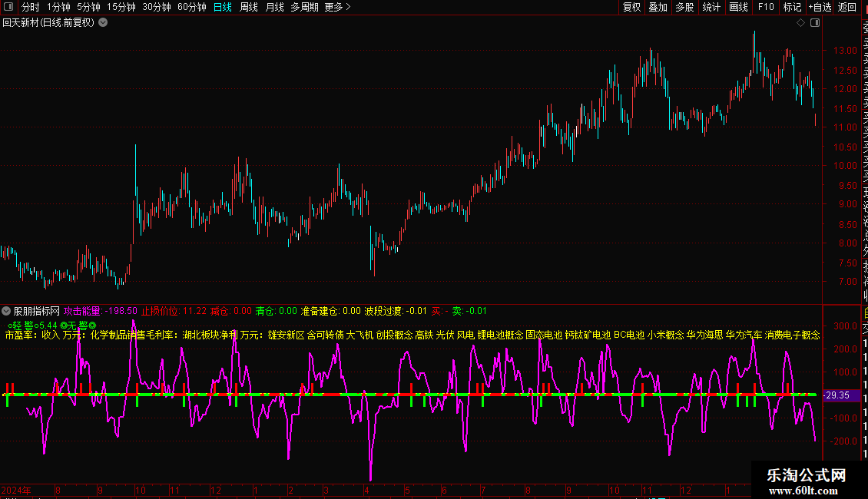Open the 叠加 overlay function
The width and height of the screenshot is (868, 499).
coord(658,7)
